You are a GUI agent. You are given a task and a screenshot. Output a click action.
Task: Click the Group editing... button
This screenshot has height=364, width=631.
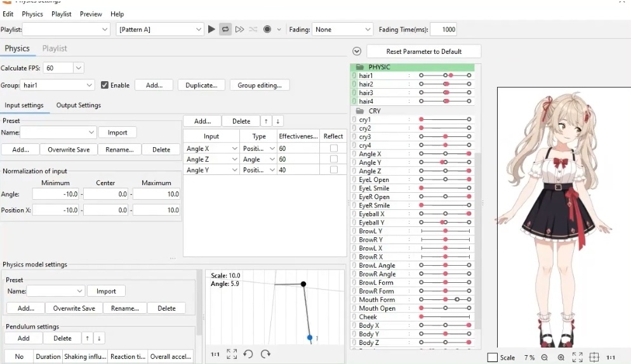(260, 85)
